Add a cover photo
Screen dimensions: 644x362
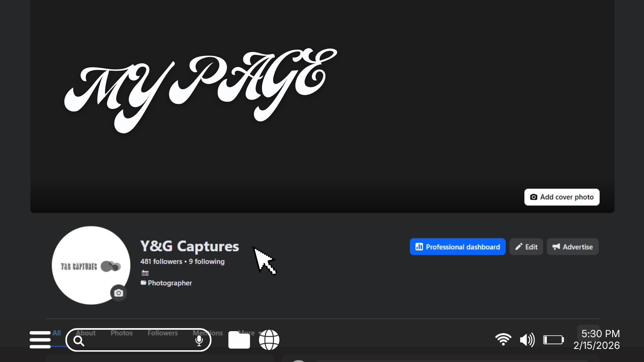coord(562,197)
